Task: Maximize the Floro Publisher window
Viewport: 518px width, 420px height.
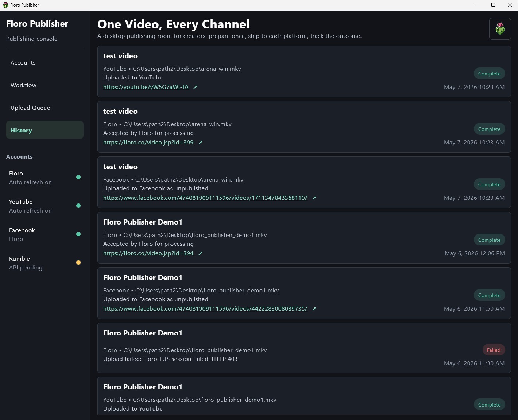Action: (x=493, y=5)
